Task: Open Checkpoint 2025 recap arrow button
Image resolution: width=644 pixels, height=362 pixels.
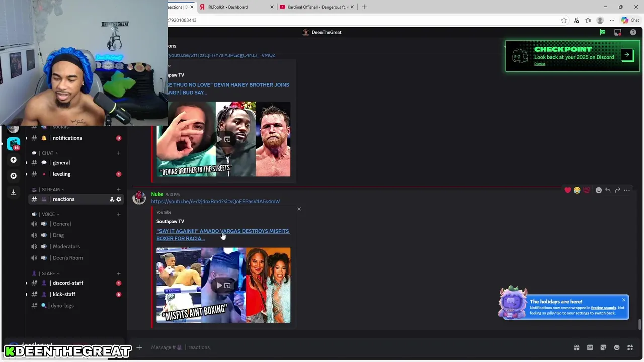Action: pos(627,55)
